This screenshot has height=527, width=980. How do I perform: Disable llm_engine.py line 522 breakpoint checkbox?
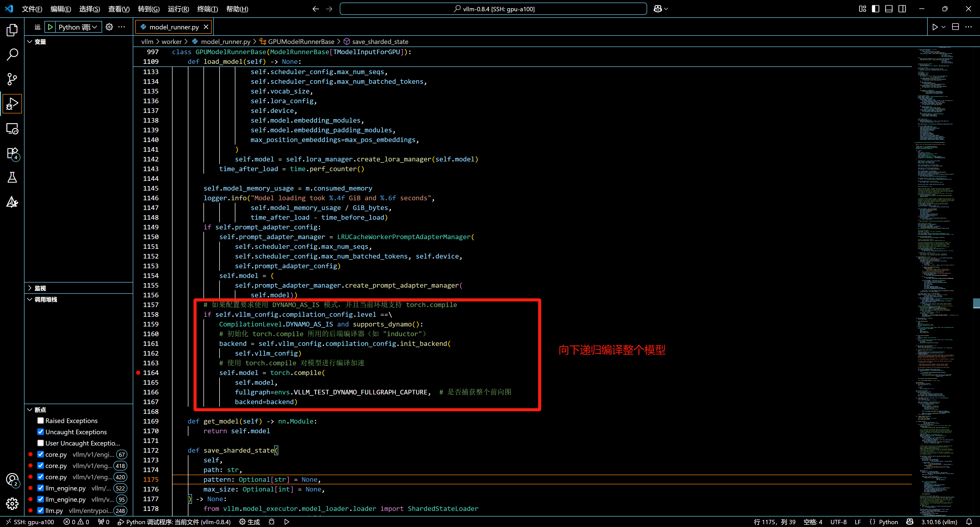[41, 488]
